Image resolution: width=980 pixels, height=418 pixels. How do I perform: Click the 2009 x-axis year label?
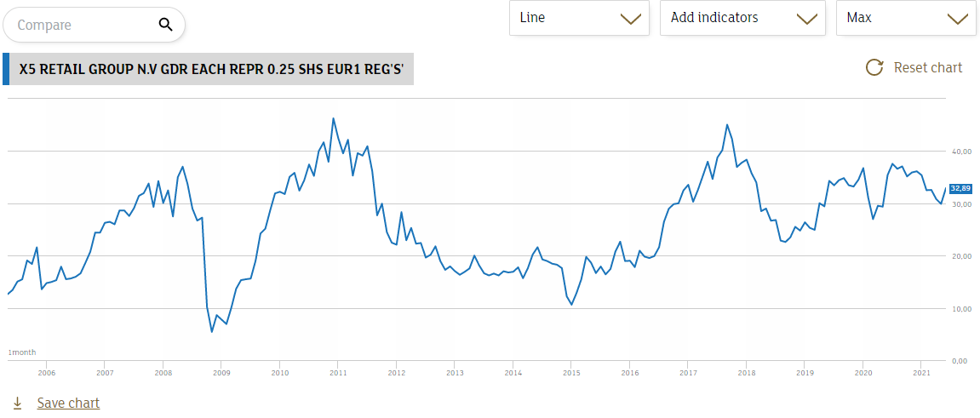click(x=221, y=373)
